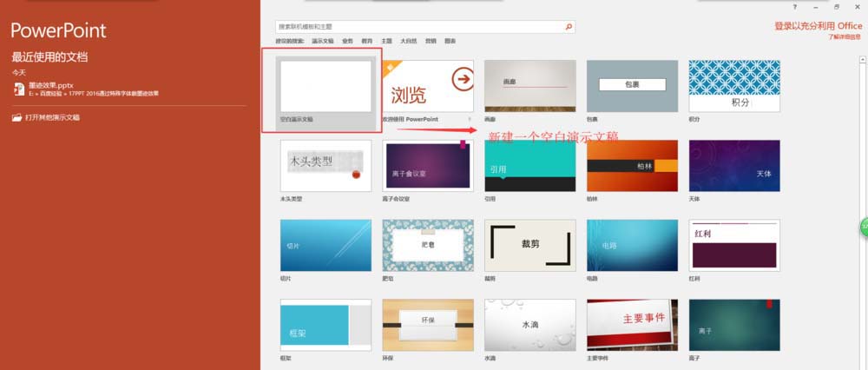Pick the 肥皂 template

click(428, 246)
